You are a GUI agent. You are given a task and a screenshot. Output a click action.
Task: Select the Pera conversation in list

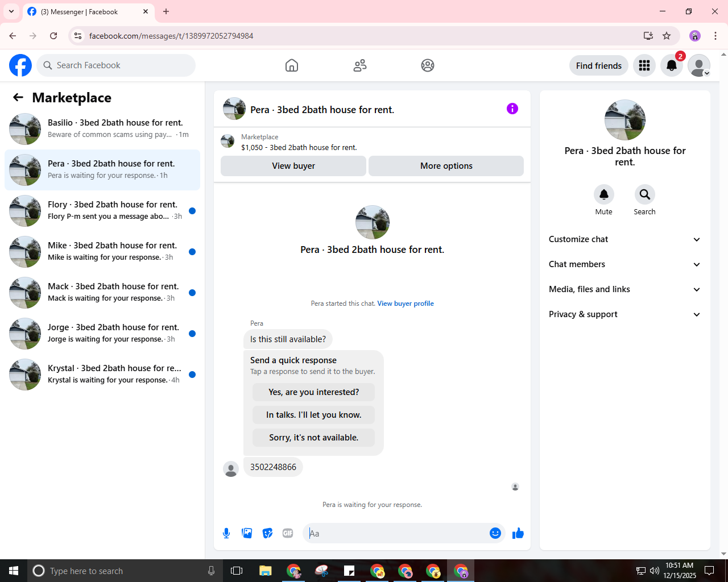[102, 170]
